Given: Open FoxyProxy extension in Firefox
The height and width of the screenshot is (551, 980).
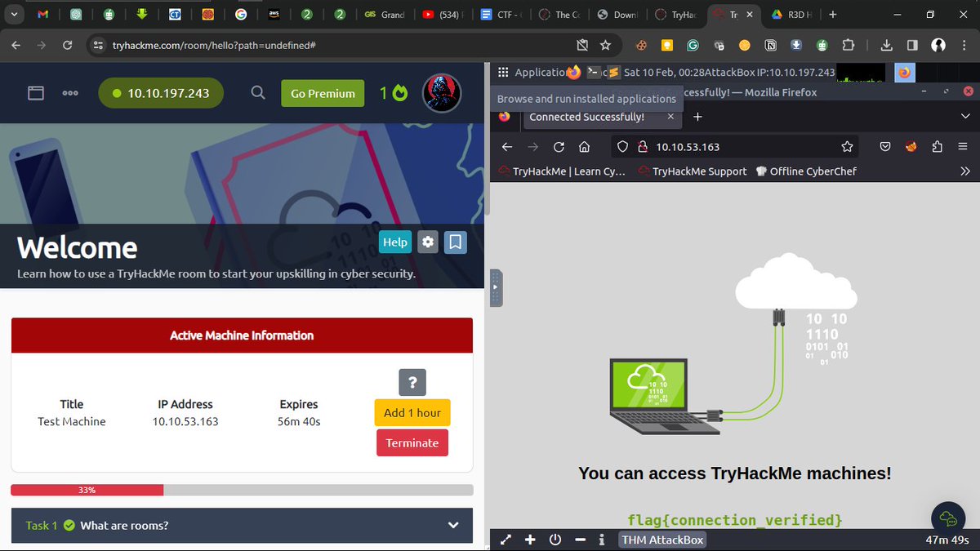Looking at the screenshot, I should click(911, 147).
